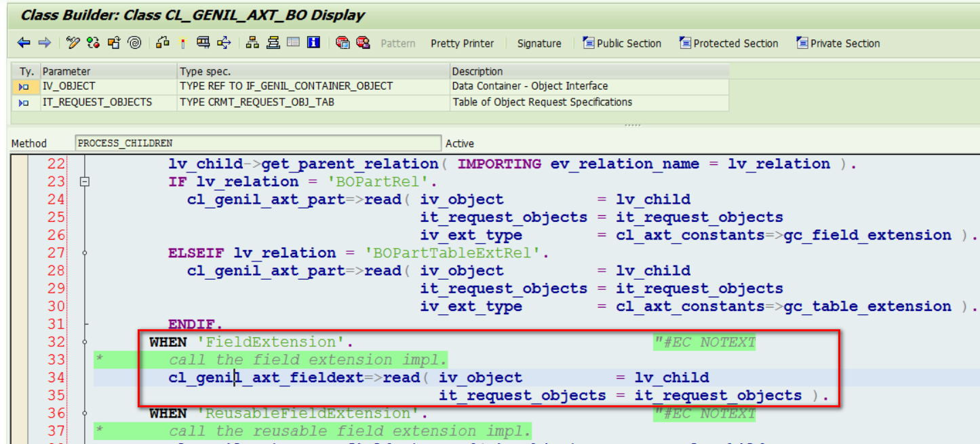This screenshot has height=444, width=980.
Task: Click the Ty. column header
Action: (x=26, y=71)
